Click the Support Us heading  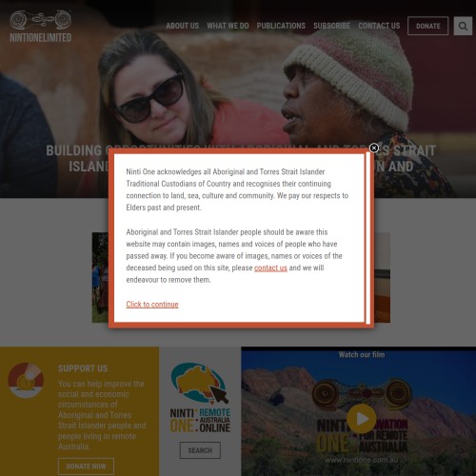pyautogui.click(x=83, y=368)
